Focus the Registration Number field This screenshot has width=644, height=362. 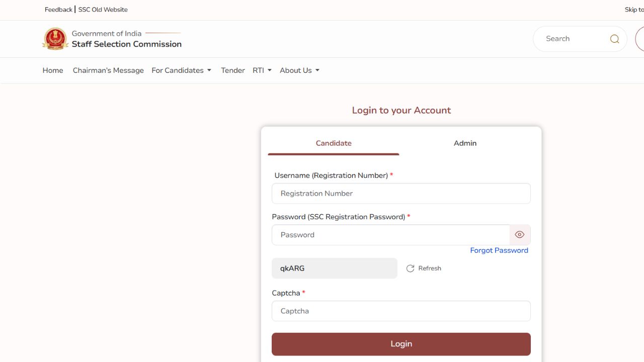tap(401, 194)
